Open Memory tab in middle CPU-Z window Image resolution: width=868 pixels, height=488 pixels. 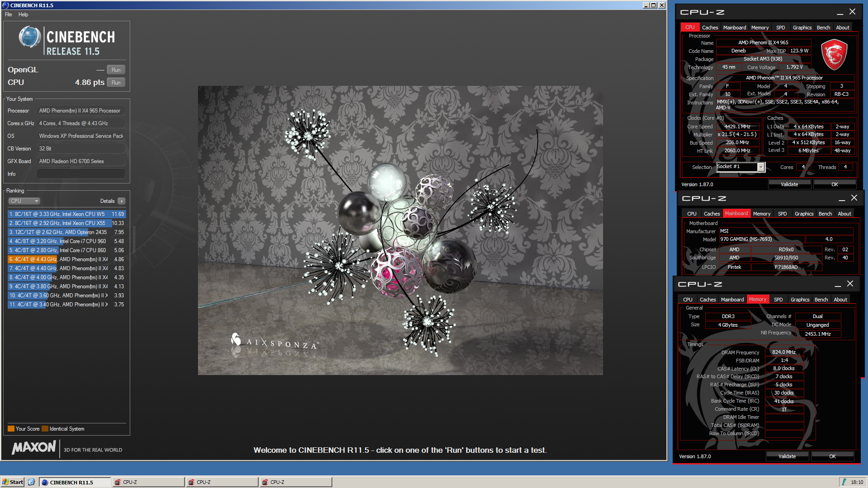(x=762, y=214)
